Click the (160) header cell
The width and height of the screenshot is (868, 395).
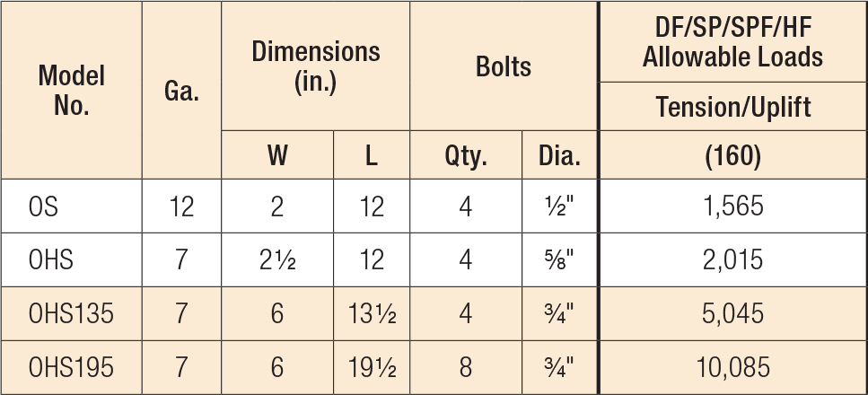(733, 155)
